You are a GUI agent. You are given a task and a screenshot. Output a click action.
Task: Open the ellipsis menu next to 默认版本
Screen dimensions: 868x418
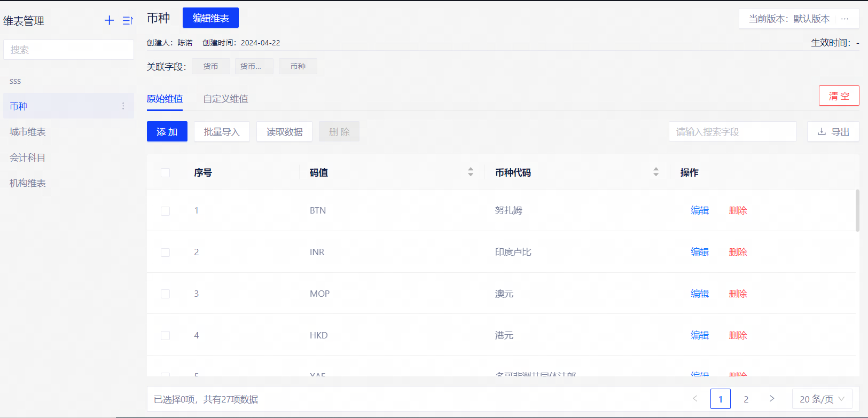pos(844,19)
